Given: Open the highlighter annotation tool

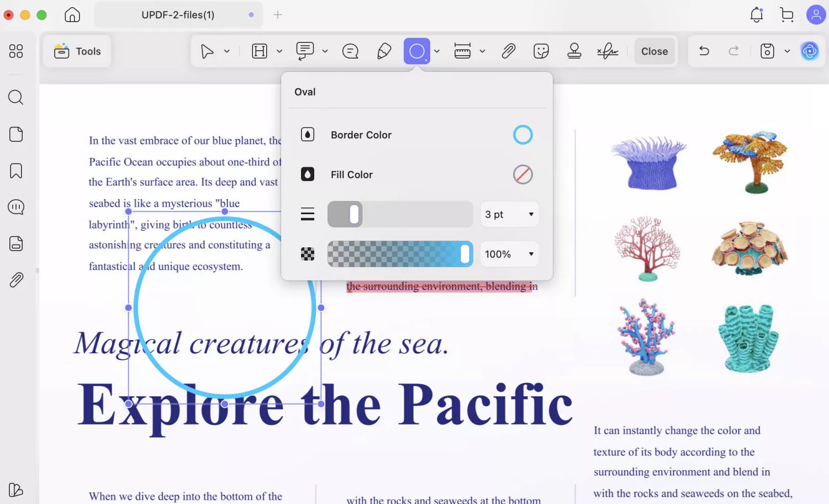Looking at the screenshot, I should pyautogui.click(x=384, y=51).
